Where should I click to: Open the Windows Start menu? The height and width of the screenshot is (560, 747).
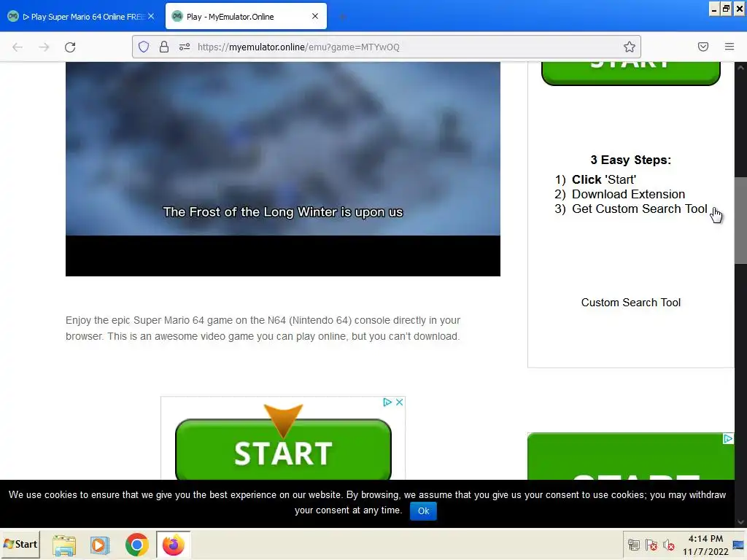pyautogui.click(x=20, y=544)
